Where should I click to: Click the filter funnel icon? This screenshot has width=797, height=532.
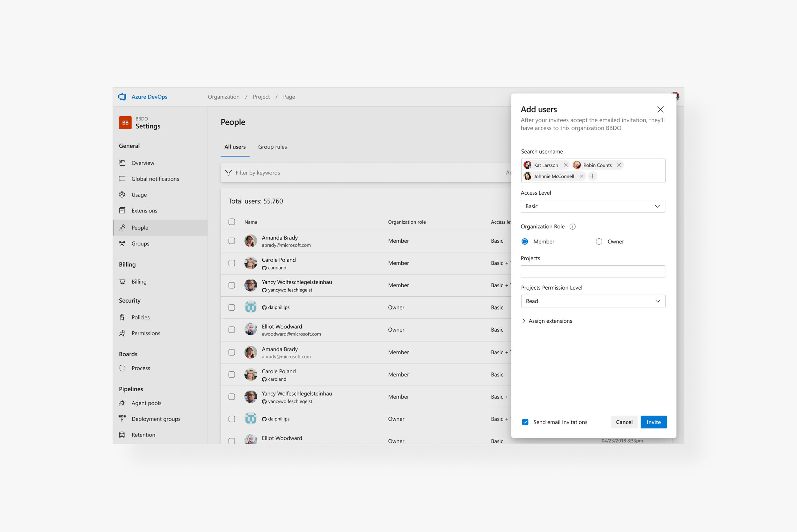point(229,173)
